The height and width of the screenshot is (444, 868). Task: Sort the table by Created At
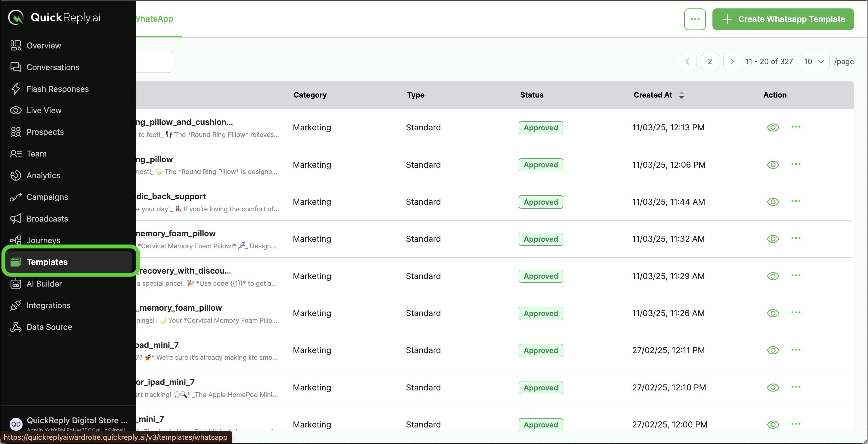point(681,95)
